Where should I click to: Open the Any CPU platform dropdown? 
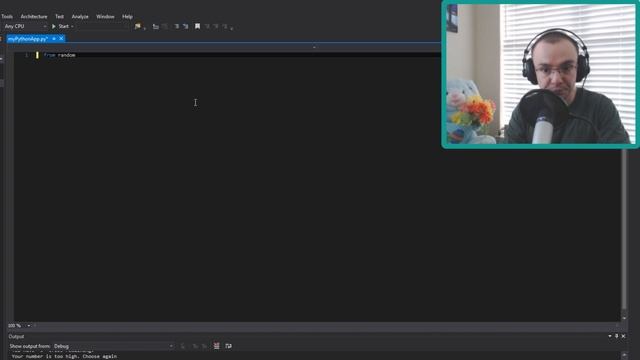click(25, 26)
